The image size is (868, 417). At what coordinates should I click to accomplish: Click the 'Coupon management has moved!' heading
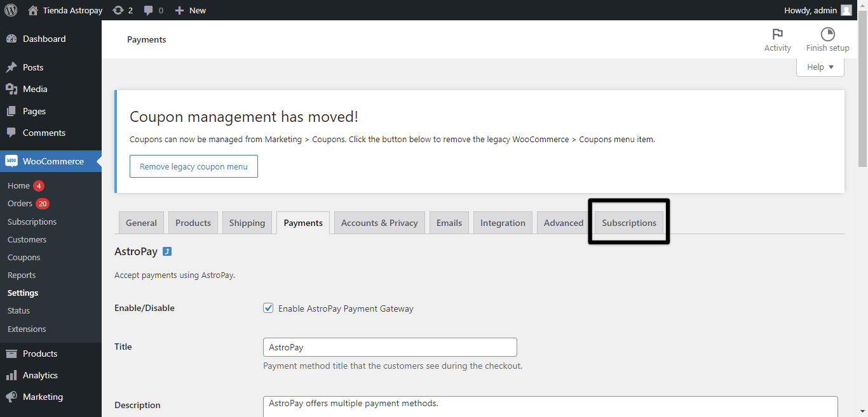point(244,117)
